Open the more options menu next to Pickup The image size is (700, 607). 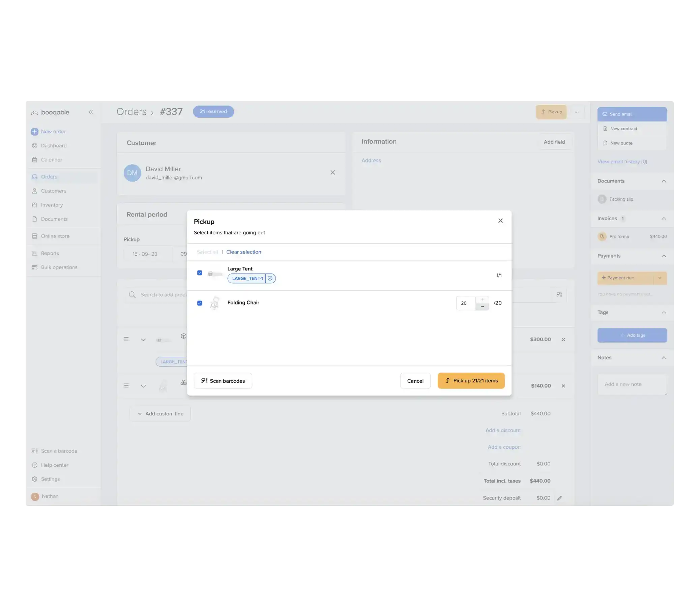[x=577, y=112]
